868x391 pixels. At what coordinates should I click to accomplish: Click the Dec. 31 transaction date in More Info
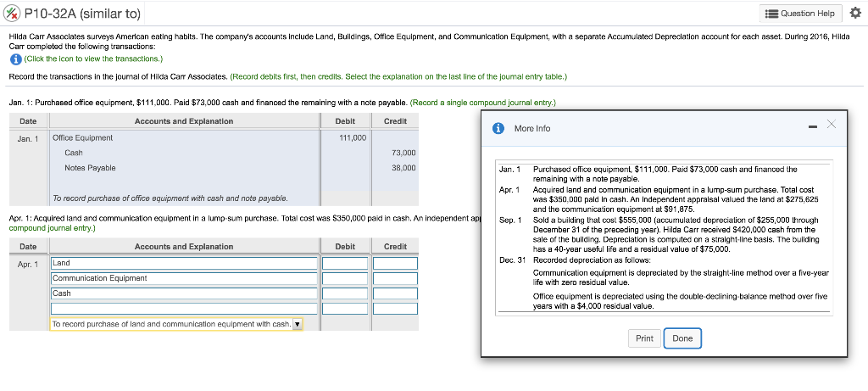point(512,260)
